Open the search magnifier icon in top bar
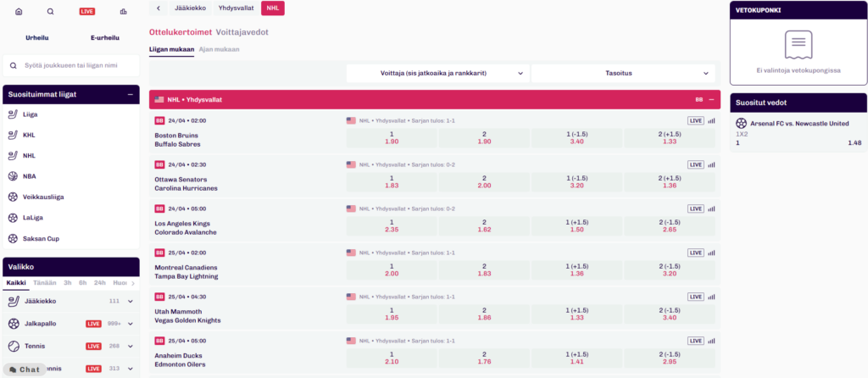The height and width of the screenshot is (378, 868). pos(51,12)
